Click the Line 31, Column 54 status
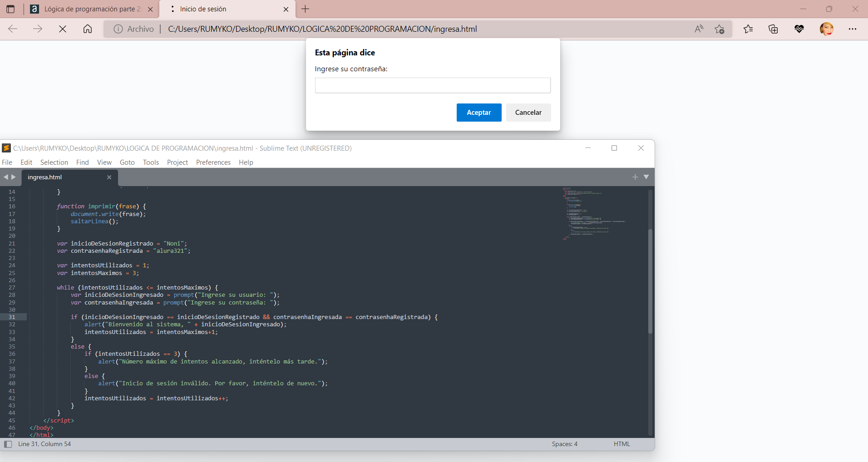This screenshot has width=868, height=462. click(x=44, y=444)
